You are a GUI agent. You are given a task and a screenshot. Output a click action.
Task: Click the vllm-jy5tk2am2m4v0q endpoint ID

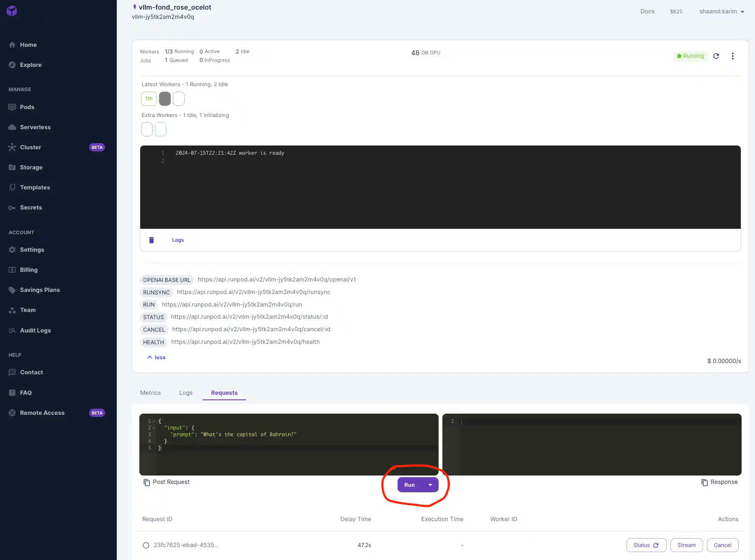(x=163, y=17)
